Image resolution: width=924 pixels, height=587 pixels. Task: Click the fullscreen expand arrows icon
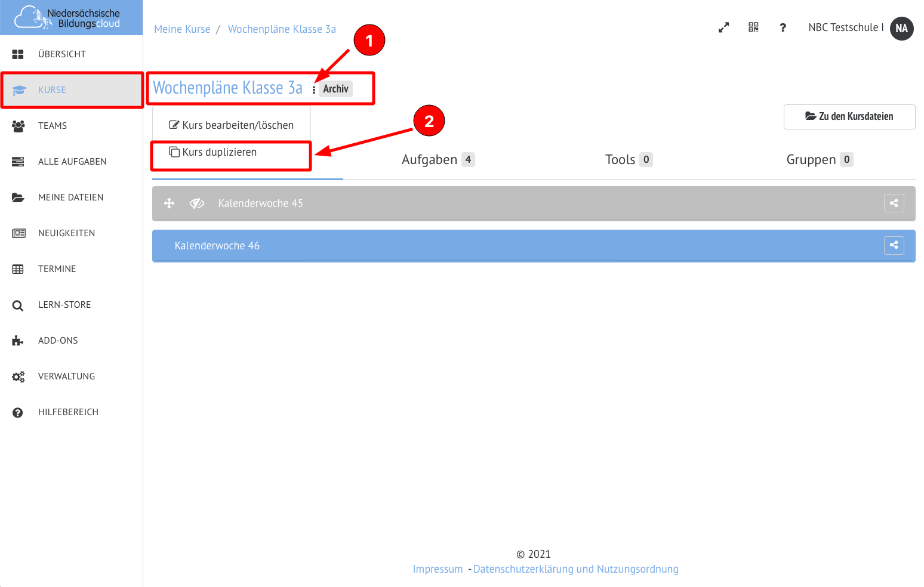[x=723, y=27]
